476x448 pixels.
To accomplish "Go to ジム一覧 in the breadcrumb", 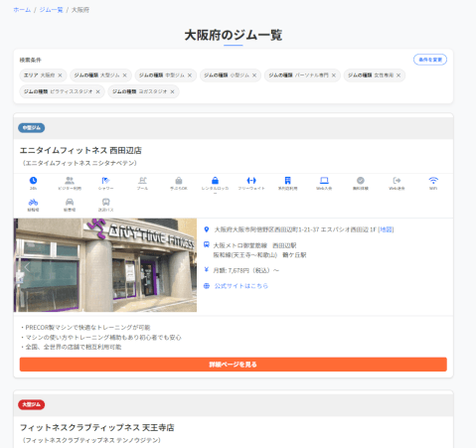I will tap(51, 10).
